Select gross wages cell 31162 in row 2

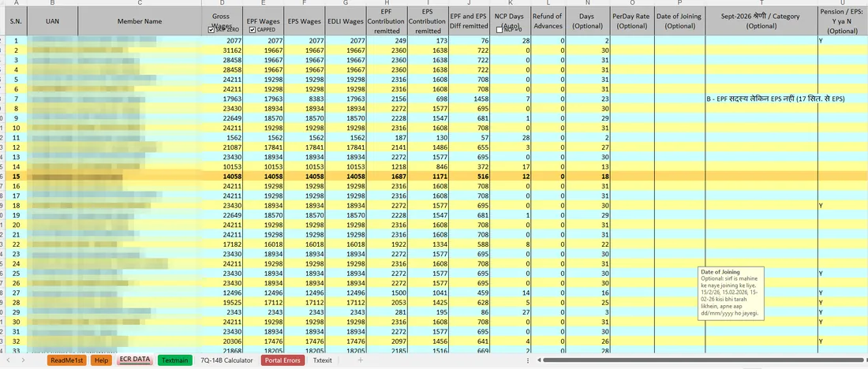click(x=221, y=50)
